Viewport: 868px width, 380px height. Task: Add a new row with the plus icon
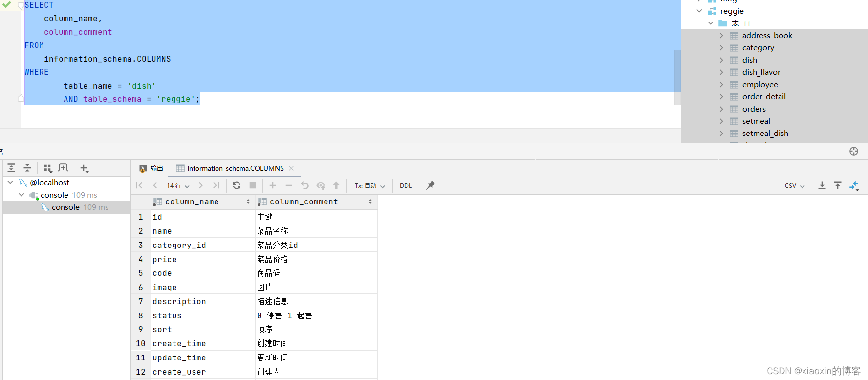273,185
